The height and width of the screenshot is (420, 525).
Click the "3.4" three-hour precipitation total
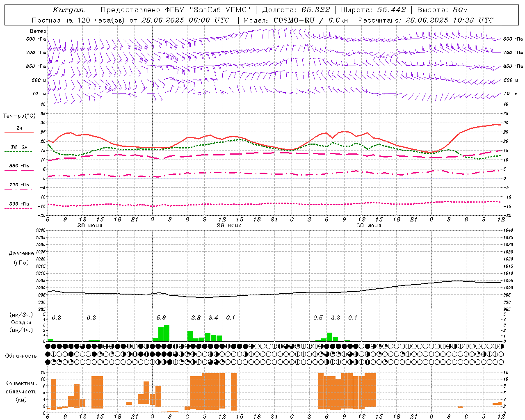[x=213, y=318]
